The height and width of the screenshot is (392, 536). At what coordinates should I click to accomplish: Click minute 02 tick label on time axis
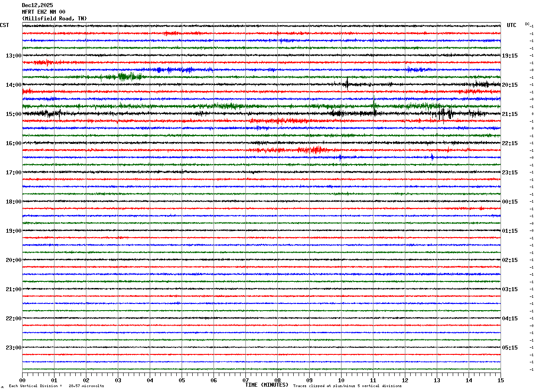(86, 380)
